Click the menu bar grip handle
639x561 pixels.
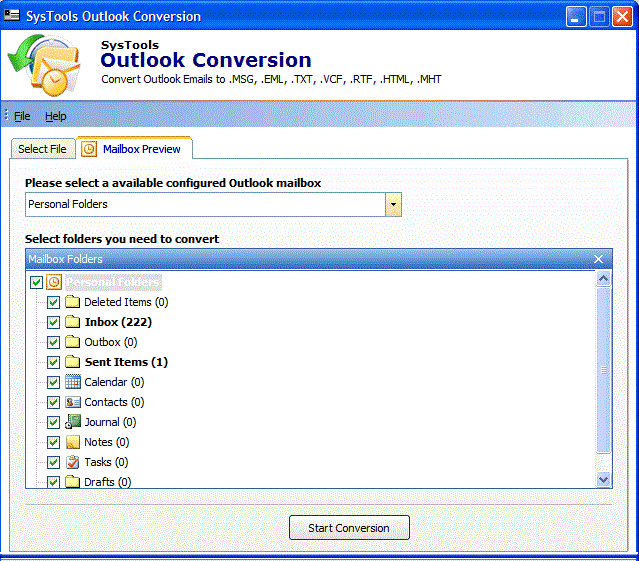tap(6, 115)
